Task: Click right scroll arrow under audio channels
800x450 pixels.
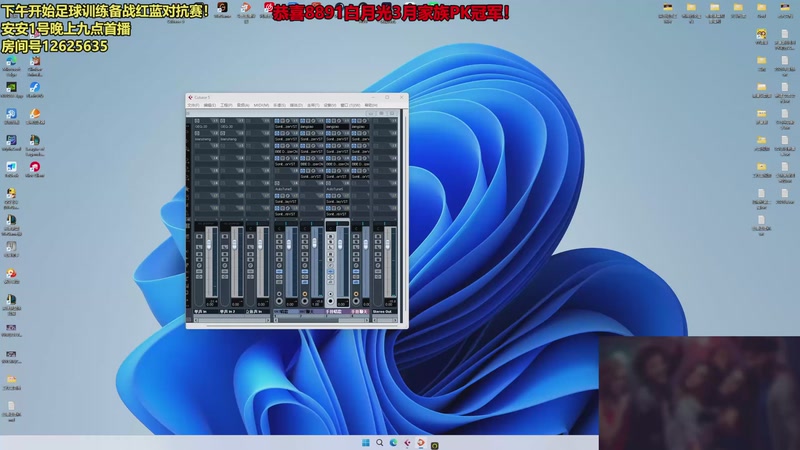Action: (366, 320)
